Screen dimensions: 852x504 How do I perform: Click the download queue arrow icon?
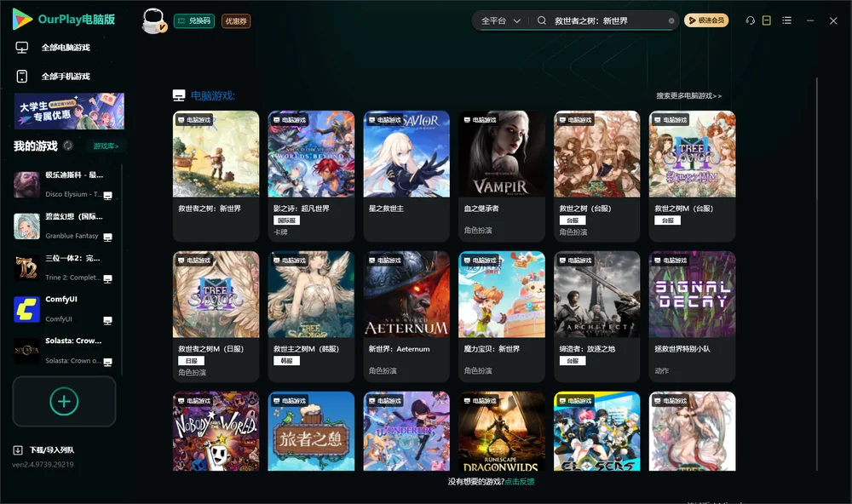tap(18, 450)
